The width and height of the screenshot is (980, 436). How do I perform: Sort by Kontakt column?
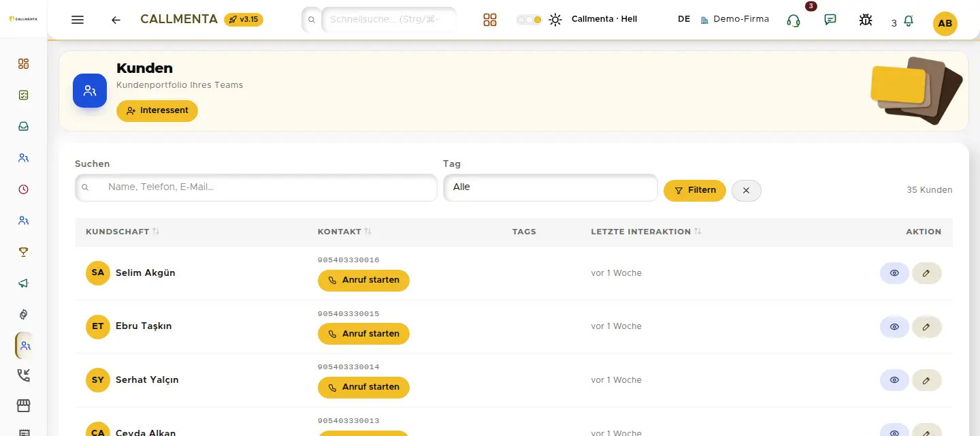click(344, 232)
